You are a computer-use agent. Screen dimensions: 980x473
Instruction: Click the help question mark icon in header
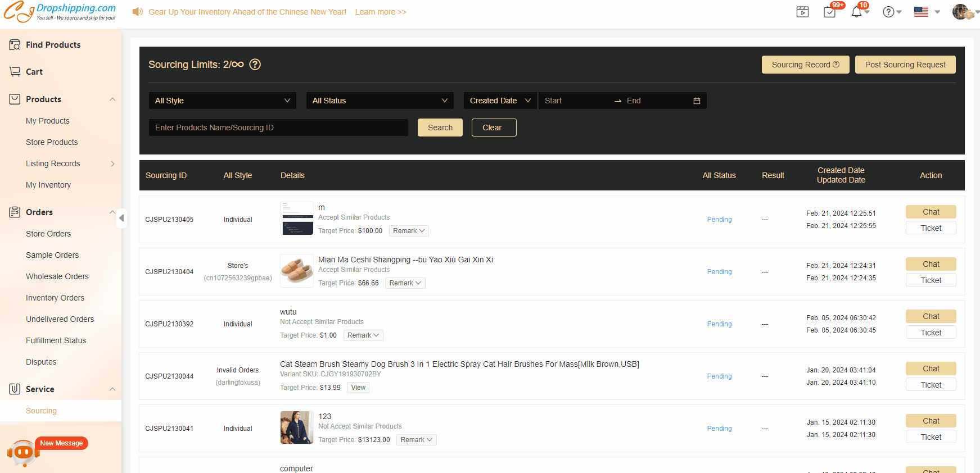point(888,12)
